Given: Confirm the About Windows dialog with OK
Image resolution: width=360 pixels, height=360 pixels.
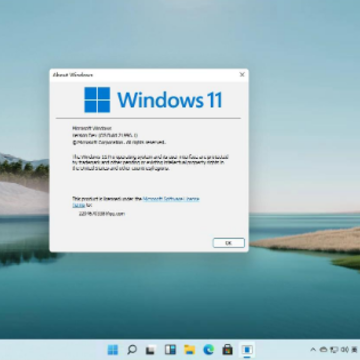Looking at the screenshot, I should click(229, 243).
